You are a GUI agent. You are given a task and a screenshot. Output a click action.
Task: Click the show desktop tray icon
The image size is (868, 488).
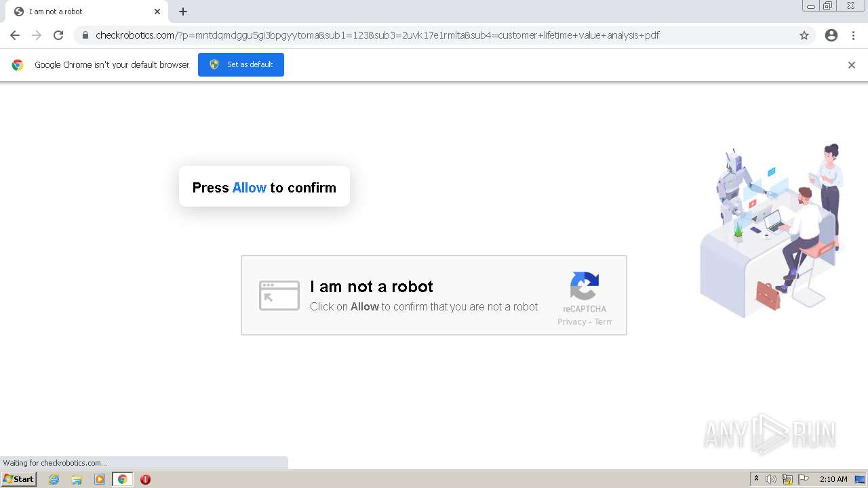[x=861, y=479]
